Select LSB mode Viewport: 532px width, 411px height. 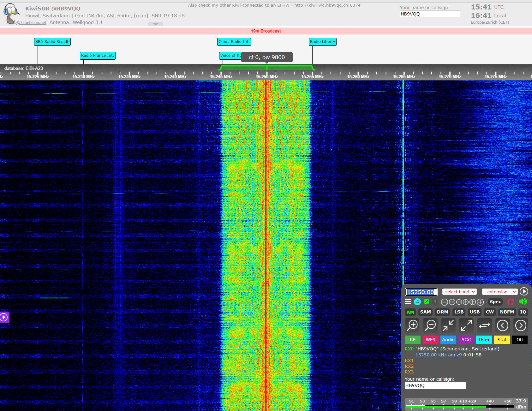pyautogui.click(x=459, y=312)
